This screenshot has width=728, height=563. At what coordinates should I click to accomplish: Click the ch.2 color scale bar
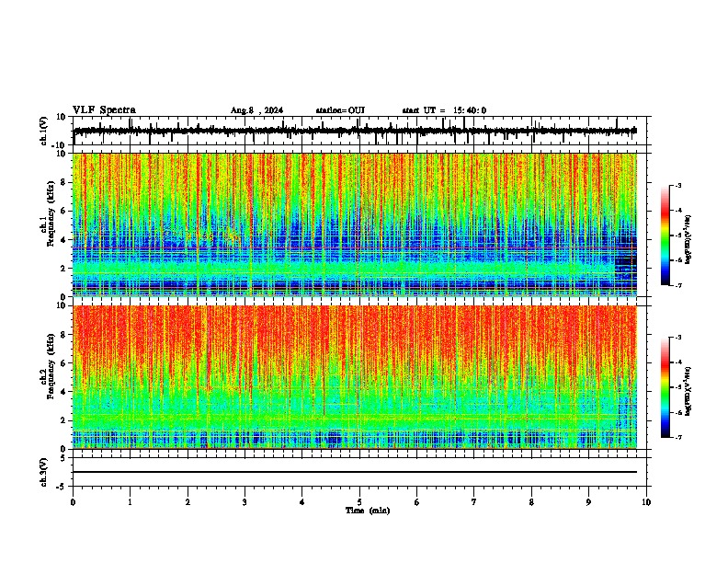[x=665, y=387]
